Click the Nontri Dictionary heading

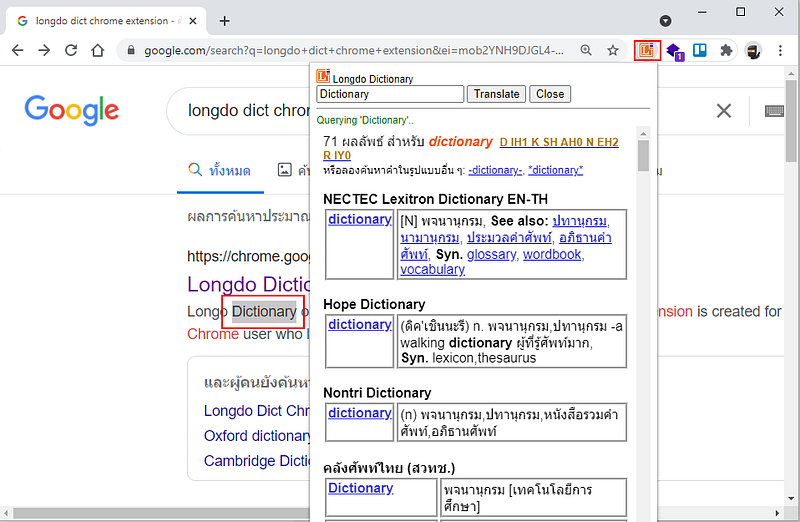click(377, 392)
